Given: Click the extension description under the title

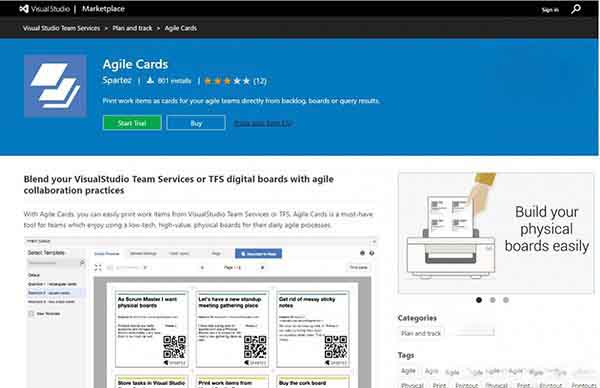Looking at the screenshot, I should (241, 101).
